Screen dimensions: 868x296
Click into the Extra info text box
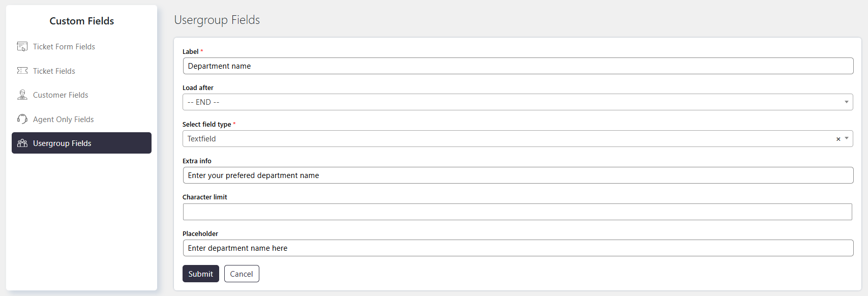pos(518,175)
